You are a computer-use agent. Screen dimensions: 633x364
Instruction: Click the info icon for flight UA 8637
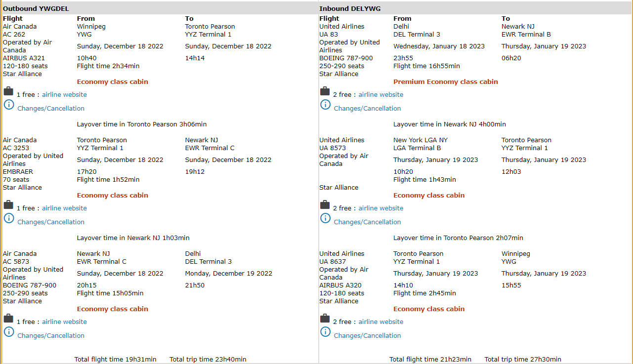(x=325, y=331)
